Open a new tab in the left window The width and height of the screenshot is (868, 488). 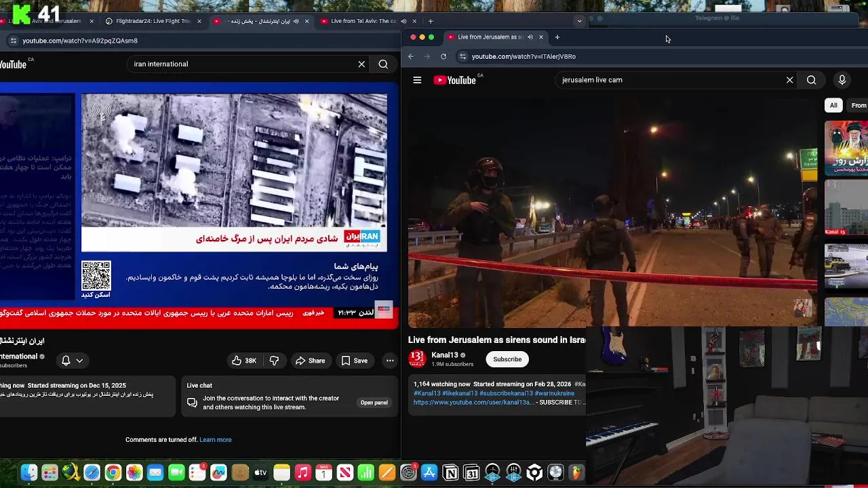[430, 21]
